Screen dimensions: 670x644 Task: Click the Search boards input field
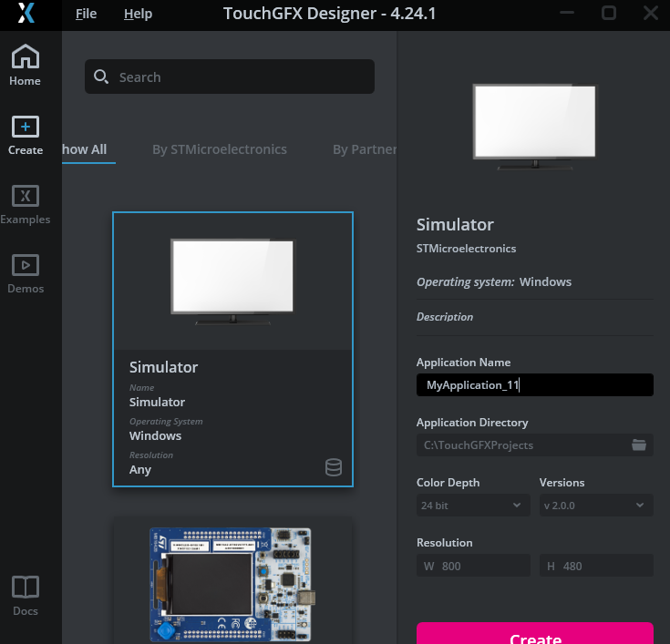point(230,77)
